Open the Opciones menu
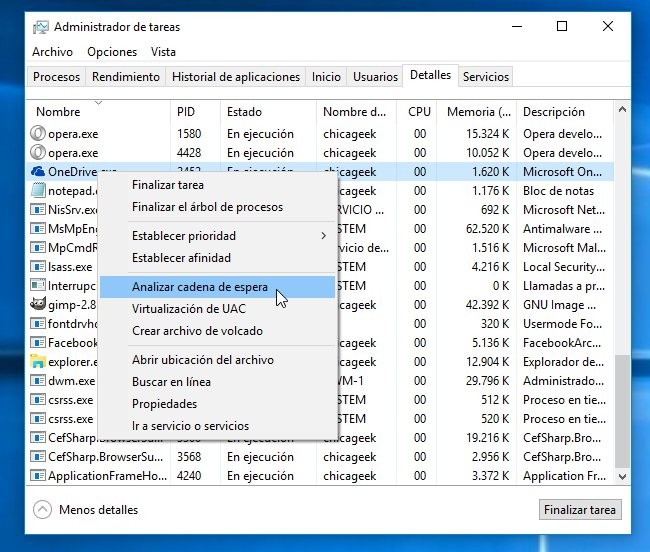The image size is (650, 552). pyautogui.click(x=112, y=52)
